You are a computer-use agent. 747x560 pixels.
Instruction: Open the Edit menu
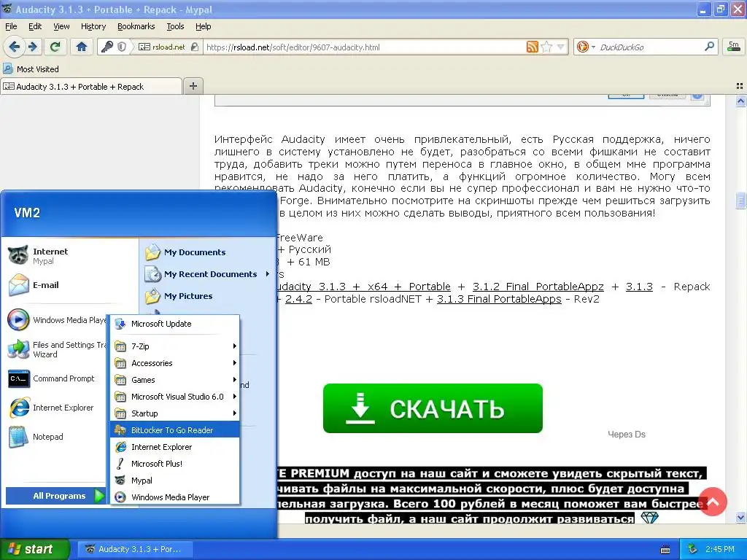(35, 26)
